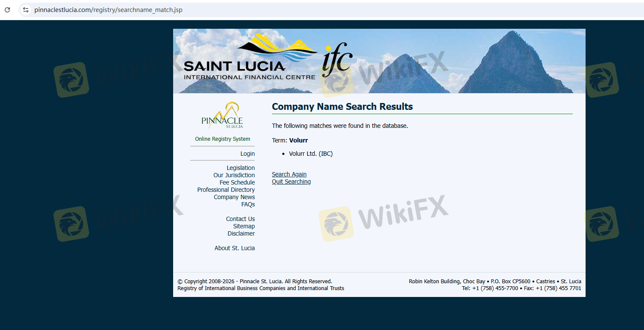Click the Saint Lucia IFC banner logo

click(x=269, y=57)
